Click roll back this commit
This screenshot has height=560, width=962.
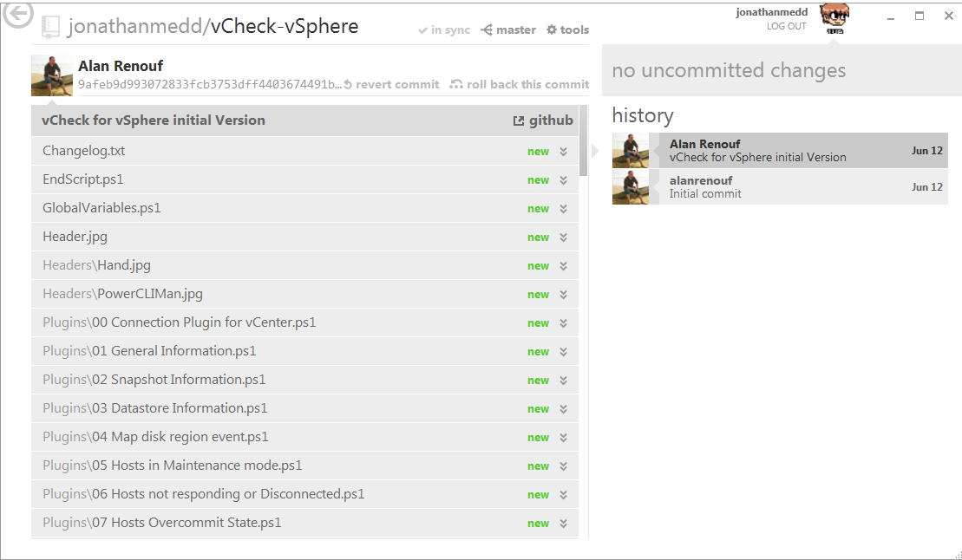click(x=520, y=84)
